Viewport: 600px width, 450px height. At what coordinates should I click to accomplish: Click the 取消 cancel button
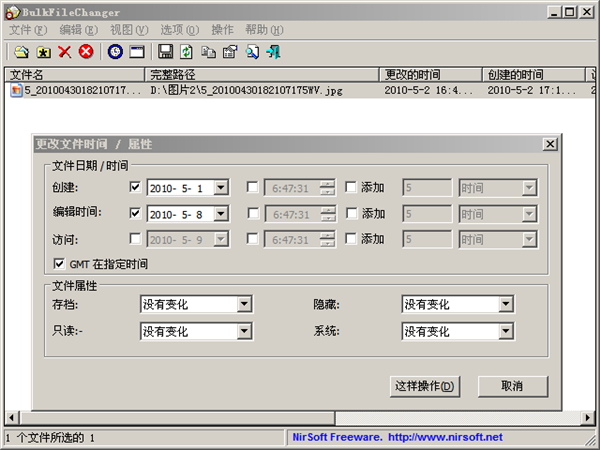(513, 386)
